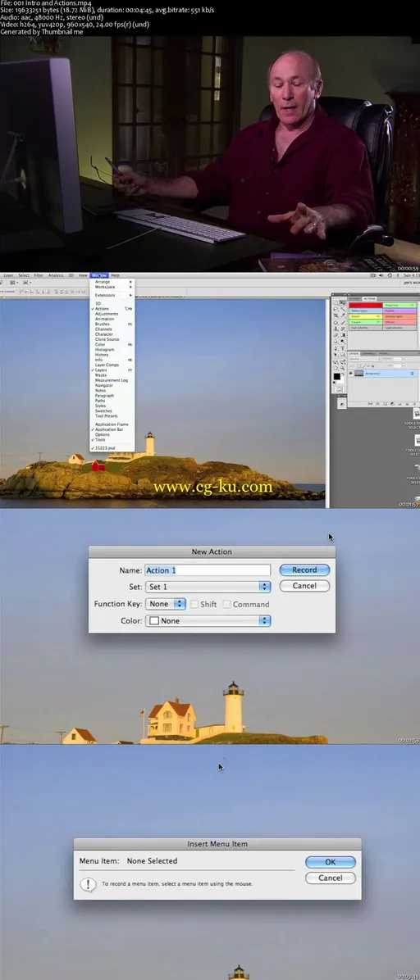Screen dimensions: 420x980
Task: Select the Rectangular Marquee tool
Action: pyautogui.click(x=336, y=303)
